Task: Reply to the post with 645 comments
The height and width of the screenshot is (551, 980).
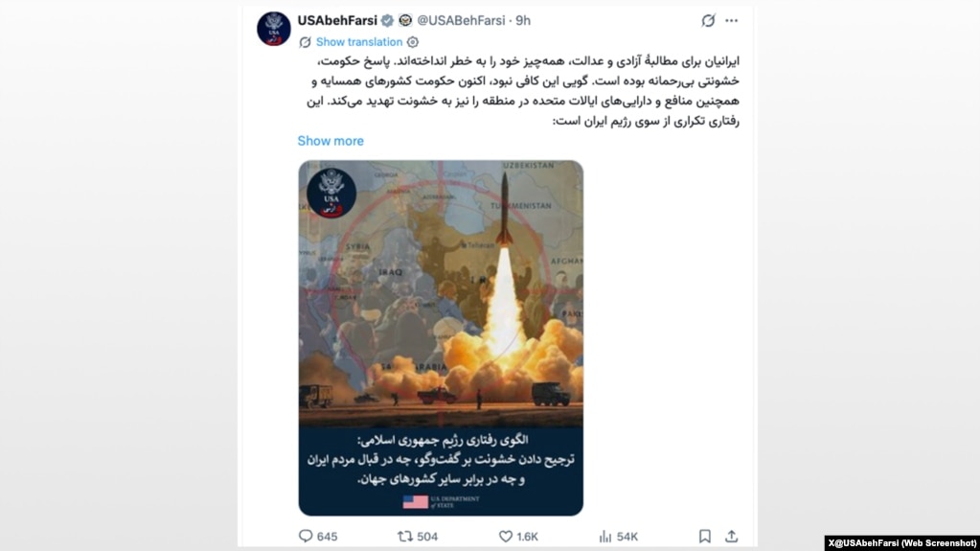Action: pos(318,536)
